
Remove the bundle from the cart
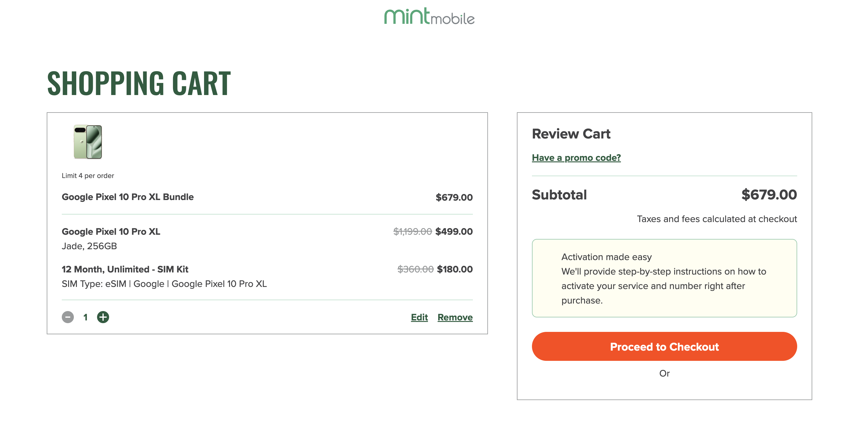click(x=455, y=317)
